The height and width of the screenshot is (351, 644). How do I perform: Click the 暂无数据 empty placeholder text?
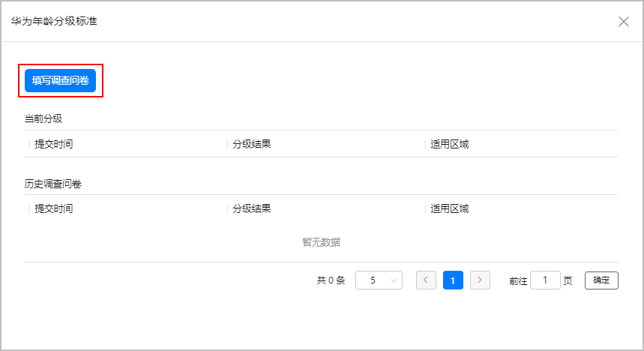[x=321, y=242]
